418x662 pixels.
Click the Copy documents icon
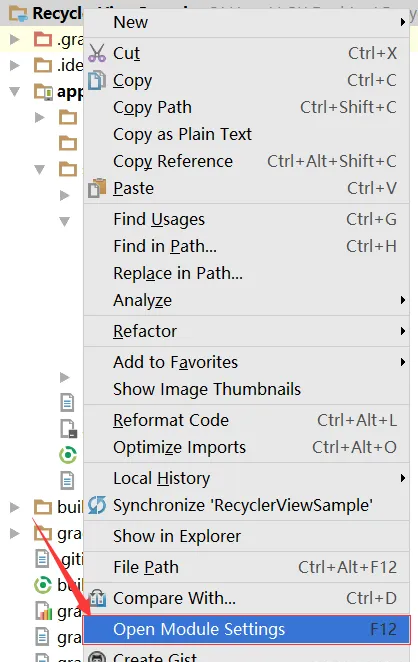[97, 80]
